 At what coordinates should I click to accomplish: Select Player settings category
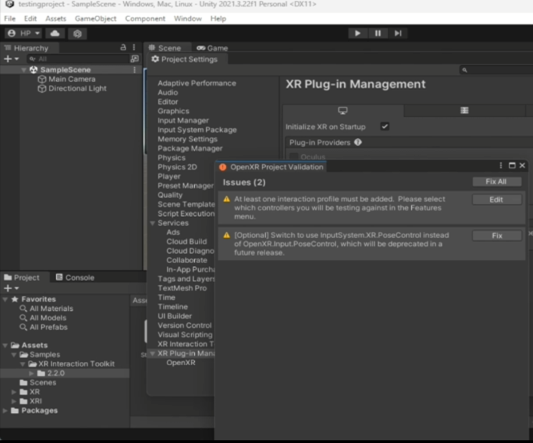tap(169, 176)
